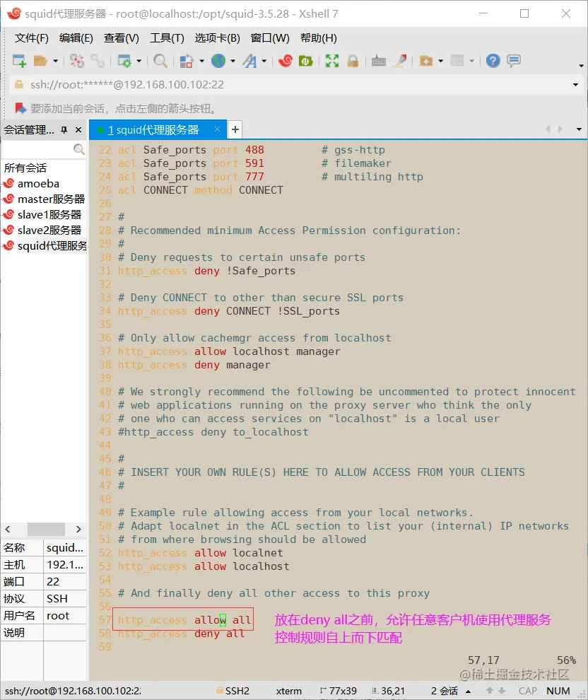Click the Reconnect chain-link icon
Viewport: 588px width, 700px height.
tap(98, 61)
